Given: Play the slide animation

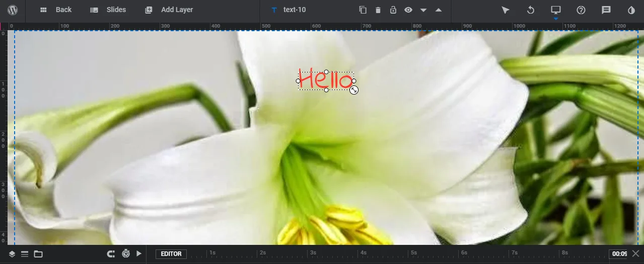Looking at the screenshot, I should pyautogui.click(x=139, y=254).
